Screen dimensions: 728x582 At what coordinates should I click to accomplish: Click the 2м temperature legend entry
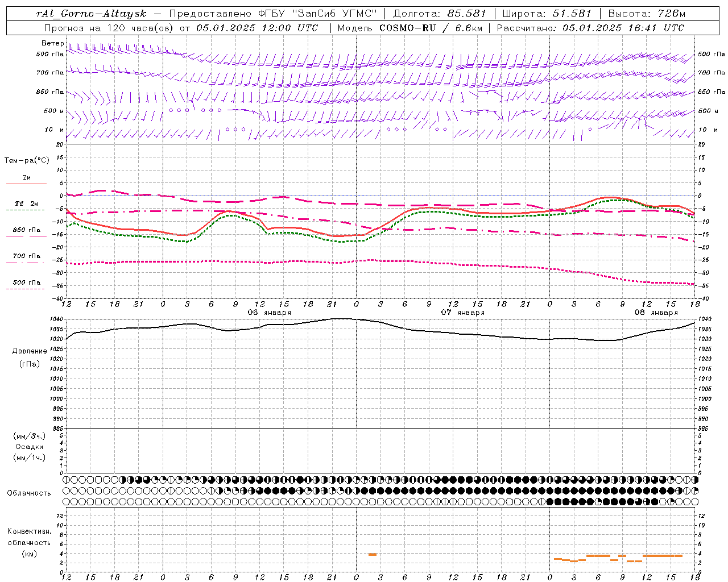pos(27,178)
